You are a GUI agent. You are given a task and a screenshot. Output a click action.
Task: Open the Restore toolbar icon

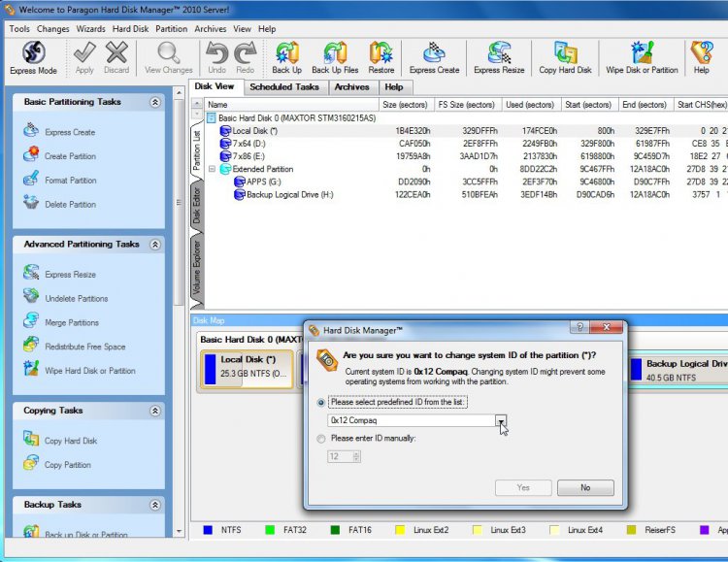381,57
